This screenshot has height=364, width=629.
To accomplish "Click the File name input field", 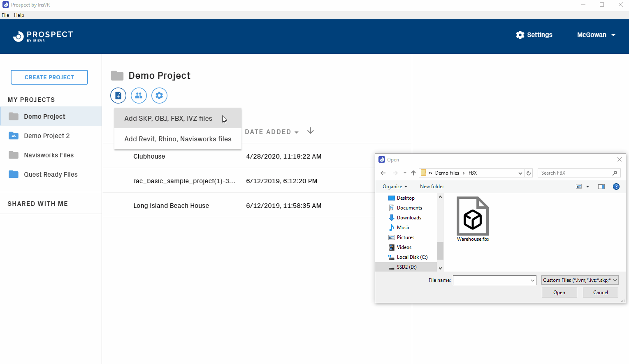I will click(x=492, y=280).
